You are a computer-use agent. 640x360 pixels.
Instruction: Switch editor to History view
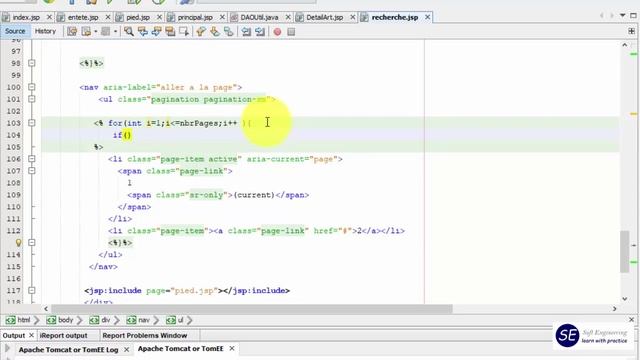(x=45, y=31)
